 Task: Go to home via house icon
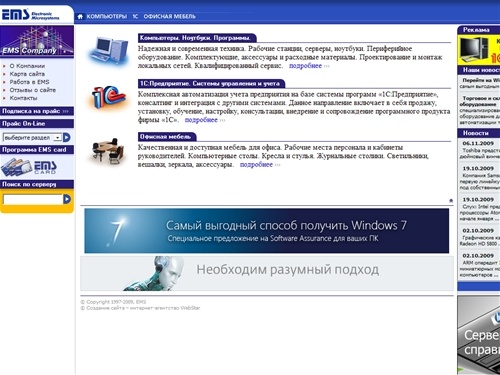pyautogui.click(x=80, y=16)
